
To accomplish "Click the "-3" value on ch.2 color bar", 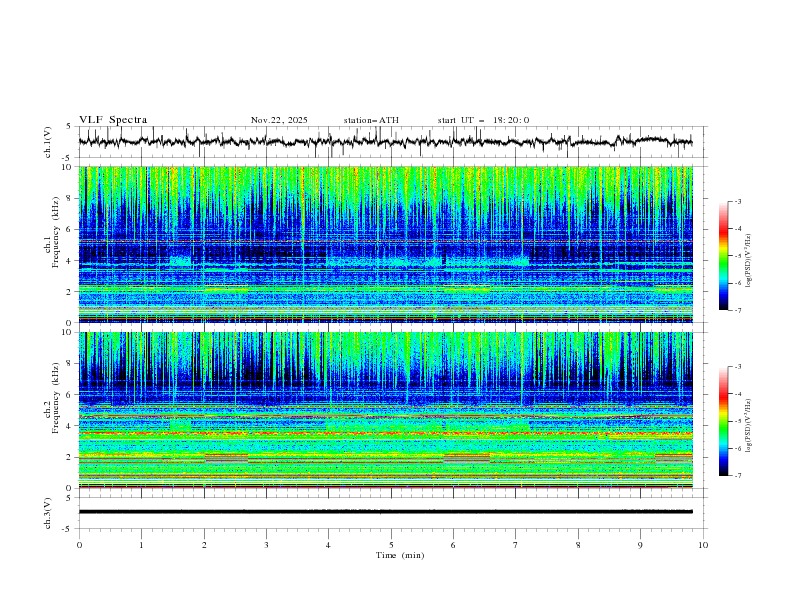I will coord(738,367).
